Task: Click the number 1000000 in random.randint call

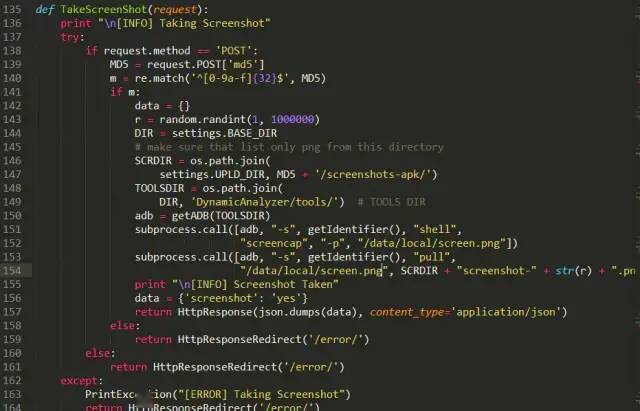Action: click(293, 120)
